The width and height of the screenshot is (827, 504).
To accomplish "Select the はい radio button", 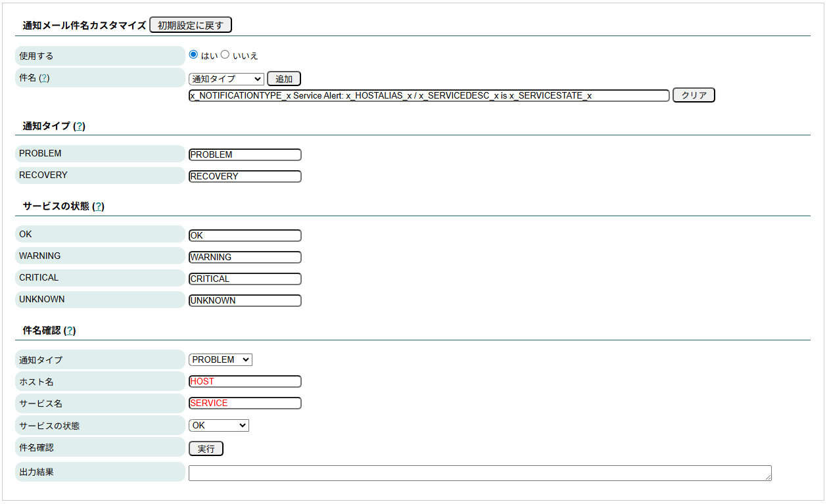I will (x=193, y=55).
